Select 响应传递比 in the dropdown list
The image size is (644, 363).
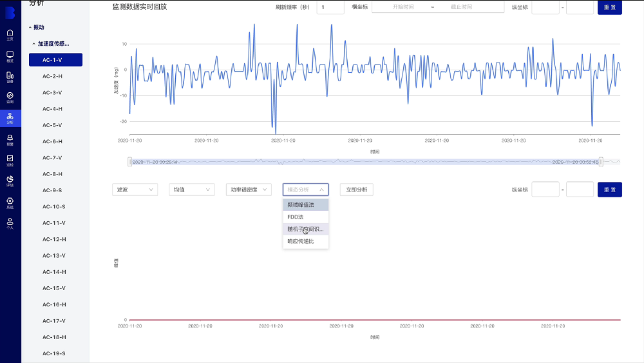(305, 241)
